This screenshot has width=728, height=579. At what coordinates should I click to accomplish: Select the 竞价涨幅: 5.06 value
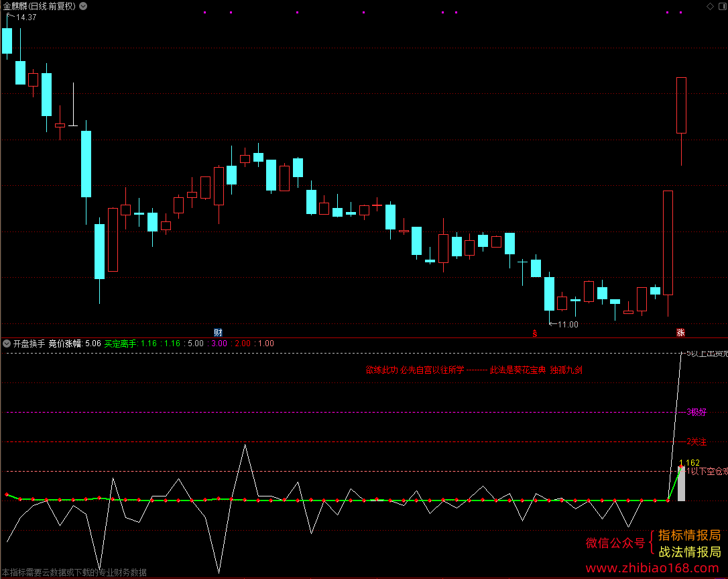(x=75, y=344)
